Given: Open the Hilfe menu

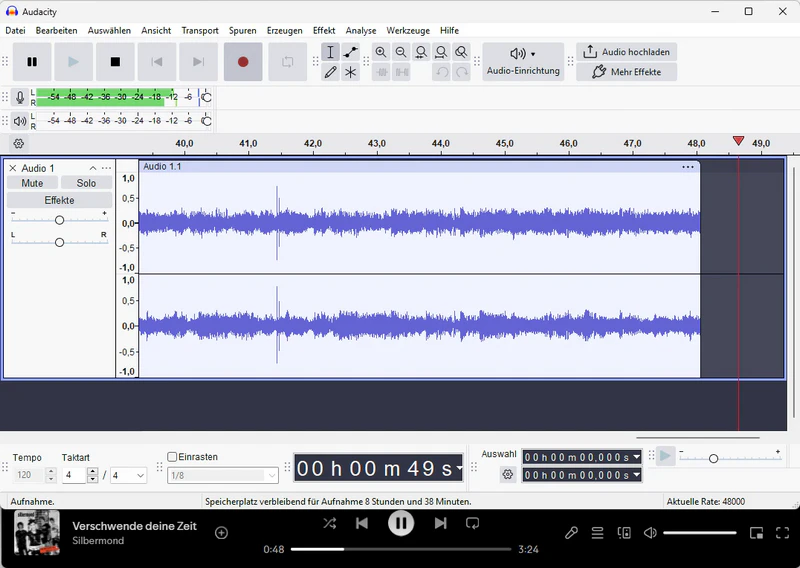Looking at the screenshot, I should (449, 31).
